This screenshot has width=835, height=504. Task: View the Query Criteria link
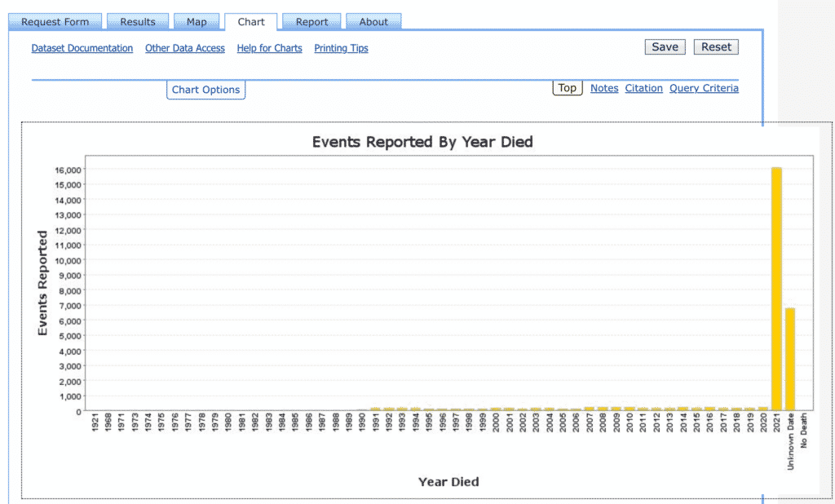coord(704,88)
